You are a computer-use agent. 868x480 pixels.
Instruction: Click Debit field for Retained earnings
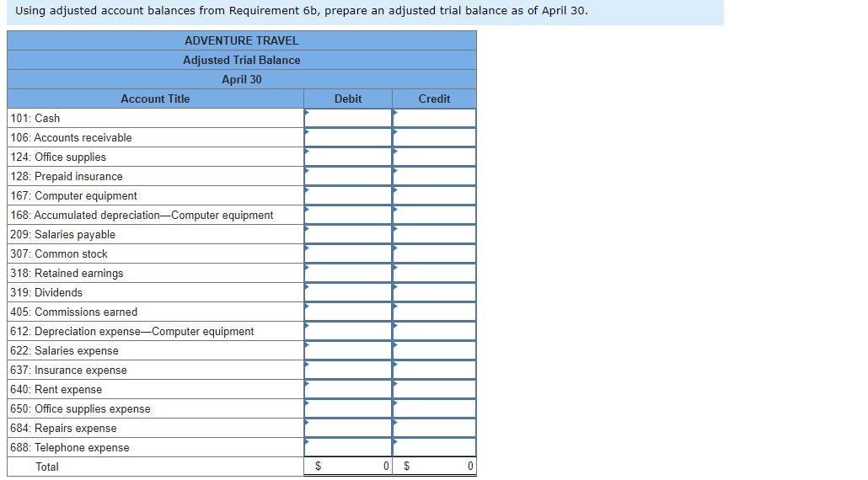pyautogui.click(x=348, y=273)
